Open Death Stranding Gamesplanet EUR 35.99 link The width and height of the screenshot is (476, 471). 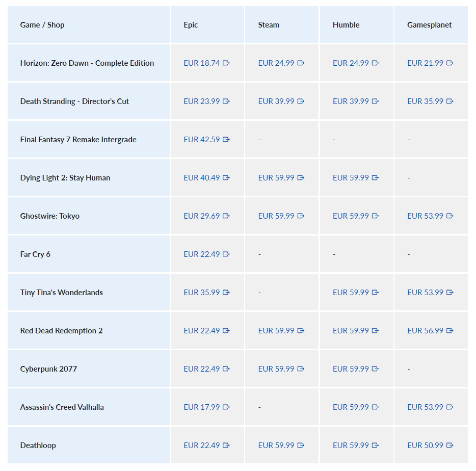[425, 101]
